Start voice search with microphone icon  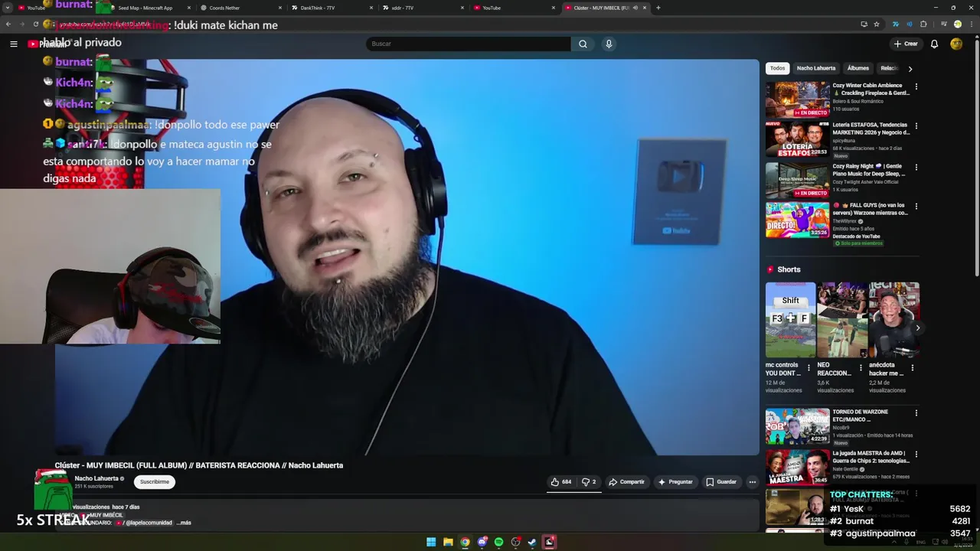pos(609,44)
